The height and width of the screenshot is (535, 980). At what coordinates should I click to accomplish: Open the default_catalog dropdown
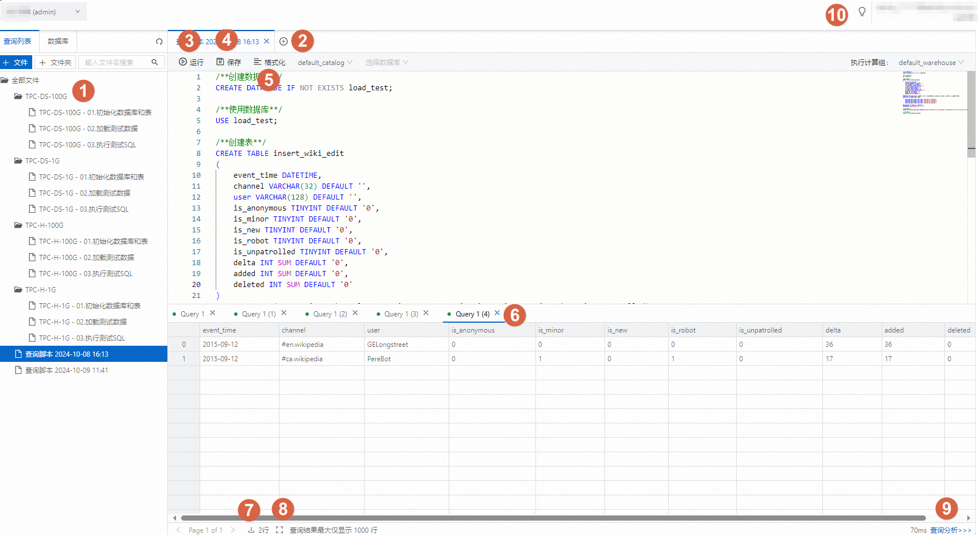pos(325,62)
